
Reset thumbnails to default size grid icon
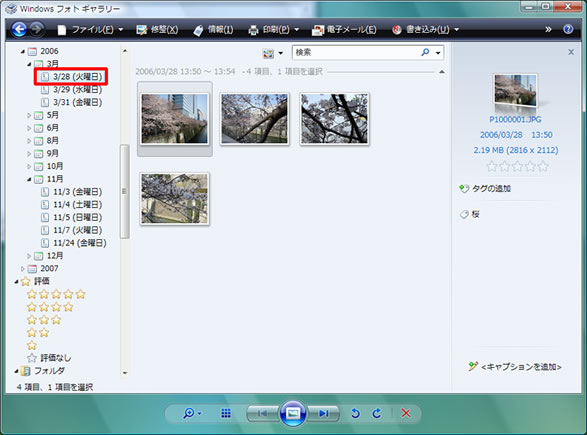point(226,413)
